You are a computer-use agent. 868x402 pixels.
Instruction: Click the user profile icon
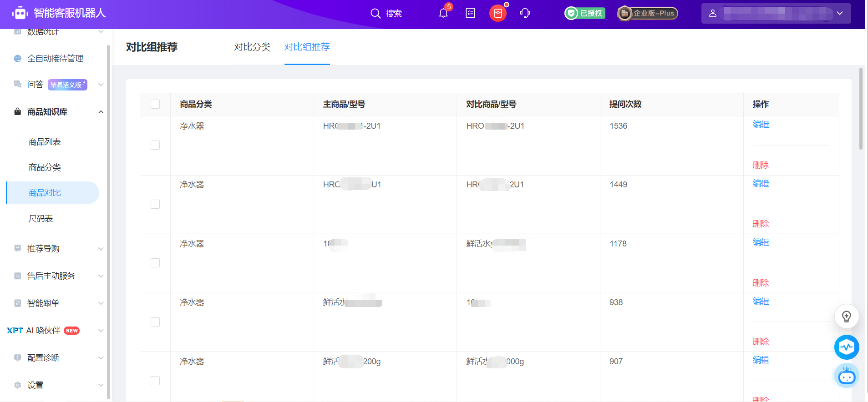click(713, 13)
